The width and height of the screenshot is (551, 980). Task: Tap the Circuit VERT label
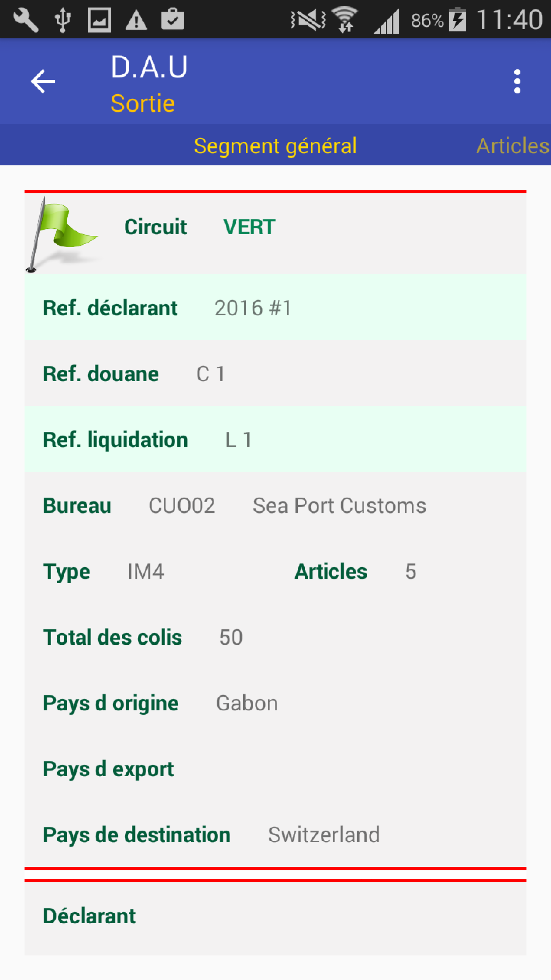click(200, 227)
